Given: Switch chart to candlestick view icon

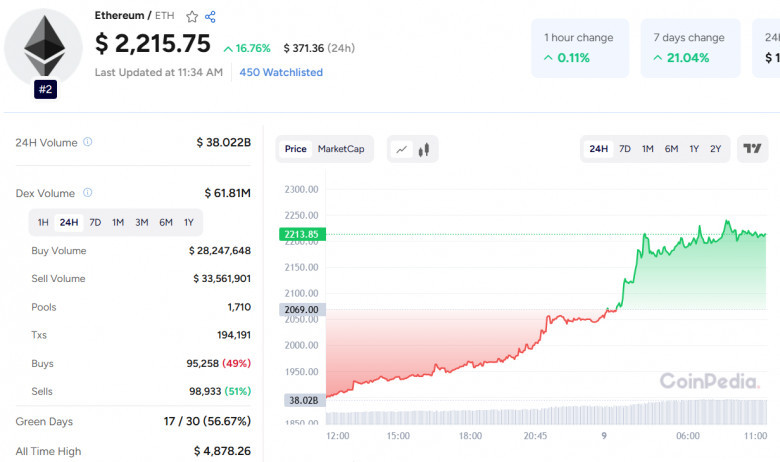Looking at the screenshot, I should pyautogui.click(x=424, y=149).
